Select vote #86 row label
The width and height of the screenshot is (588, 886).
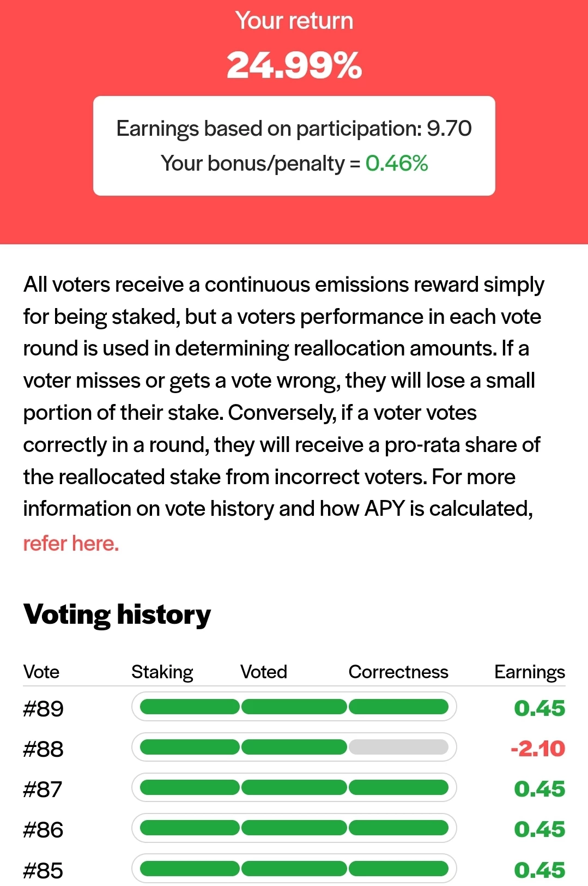pos(44,830)
